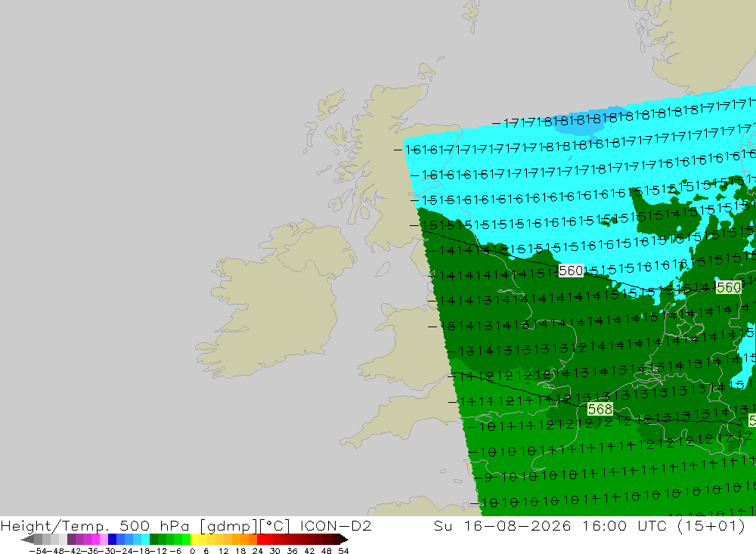Select the dark purple swatch in color scale
The image size is (756, 554).
(x=71, y=539)
